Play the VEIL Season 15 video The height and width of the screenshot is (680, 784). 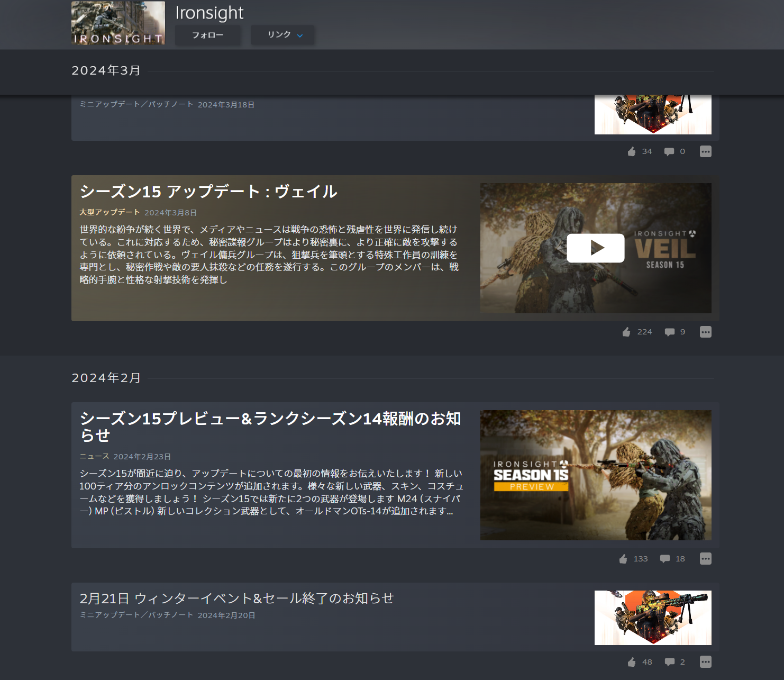pyautogui.click(x=596, y=248)
